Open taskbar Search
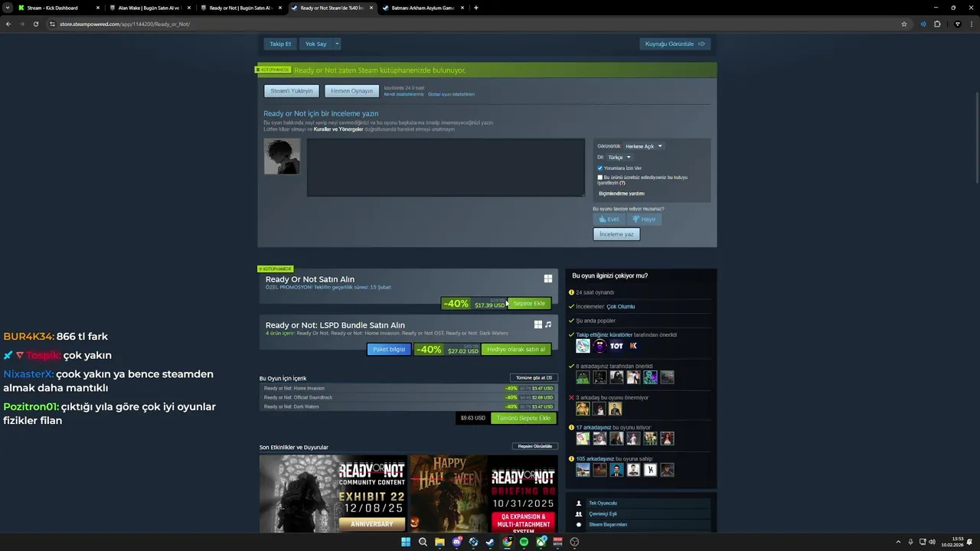The width and height of the screenshot is (980, 551). 423,542
